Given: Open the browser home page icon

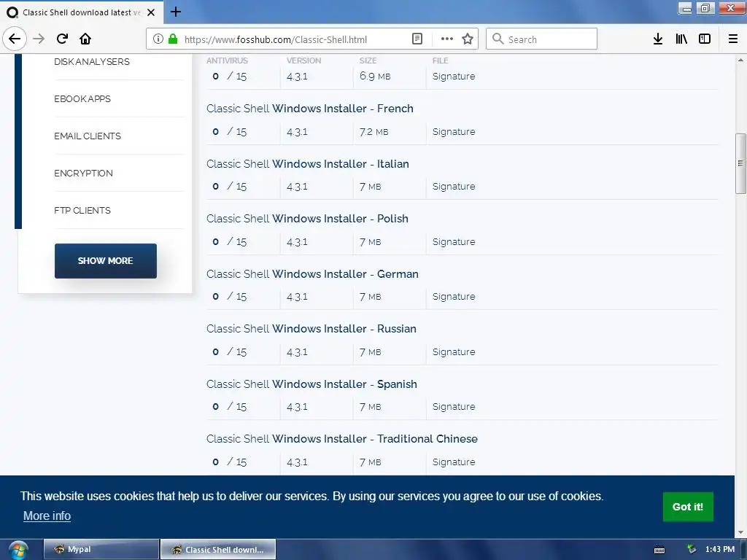Looking at the screenshot, I should click(85, 39).
